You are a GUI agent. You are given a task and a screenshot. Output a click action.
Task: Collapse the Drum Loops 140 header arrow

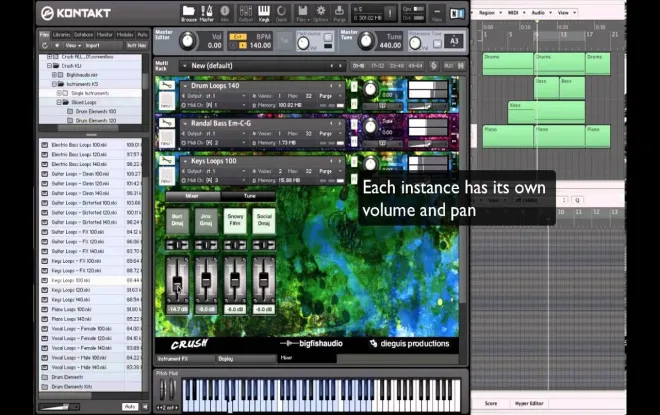pos(185,85)
